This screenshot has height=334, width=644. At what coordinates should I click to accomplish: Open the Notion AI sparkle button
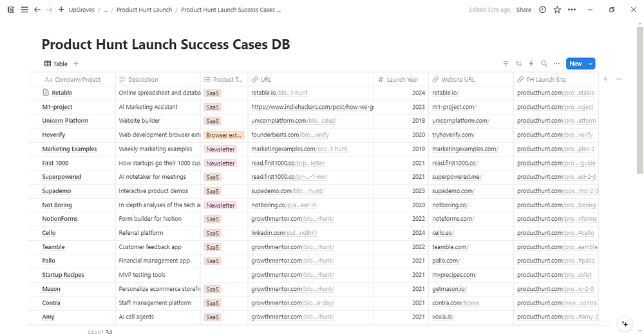[624, 323]
